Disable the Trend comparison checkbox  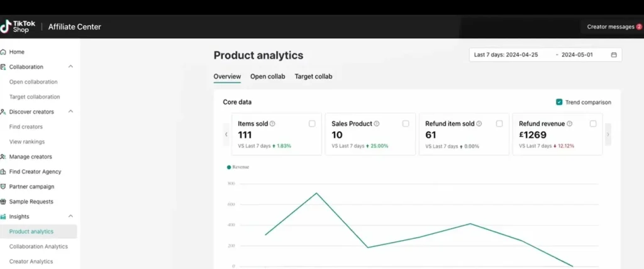tap(559, 102)
